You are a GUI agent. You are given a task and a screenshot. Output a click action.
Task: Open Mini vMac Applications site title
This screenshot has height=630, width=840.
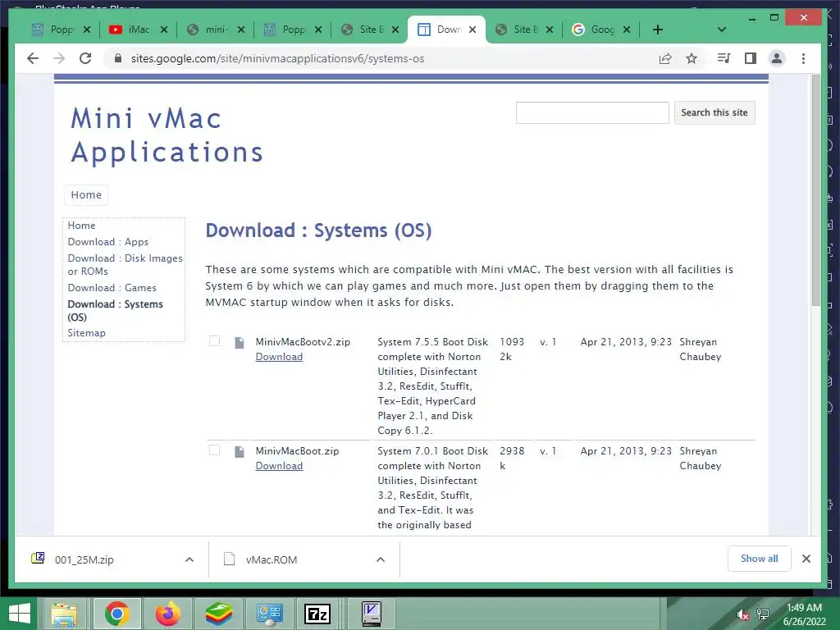click(x=167, y=135)
